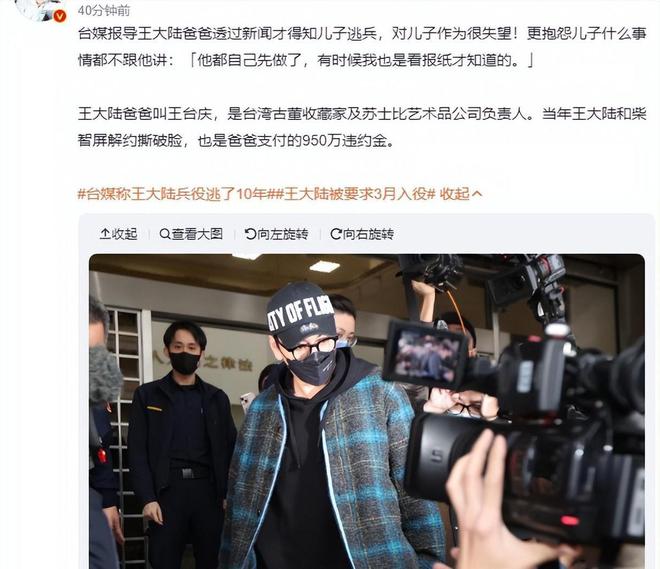Click the expanded news photo

coord(367,411)
